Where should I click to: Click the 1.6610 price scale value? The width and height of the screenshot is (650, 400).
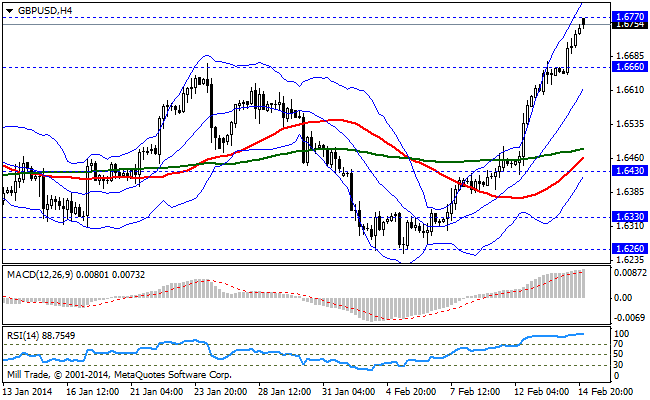[630, 90]
